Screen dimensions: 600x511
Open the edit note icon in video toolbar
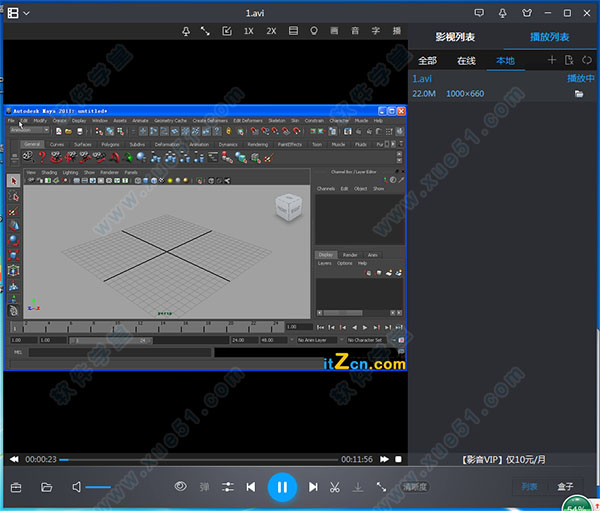click(x=227, y=31)
